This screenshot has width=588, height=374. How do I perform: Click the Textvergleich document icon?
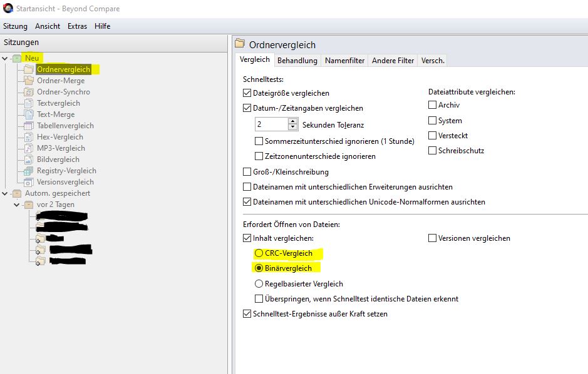coord(29,103)
